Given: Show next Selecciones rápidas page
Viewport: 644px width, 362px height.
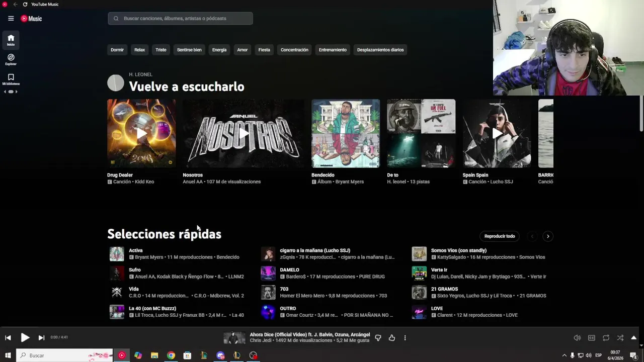Looking at the screenshot, I should [x=548, y=236].
